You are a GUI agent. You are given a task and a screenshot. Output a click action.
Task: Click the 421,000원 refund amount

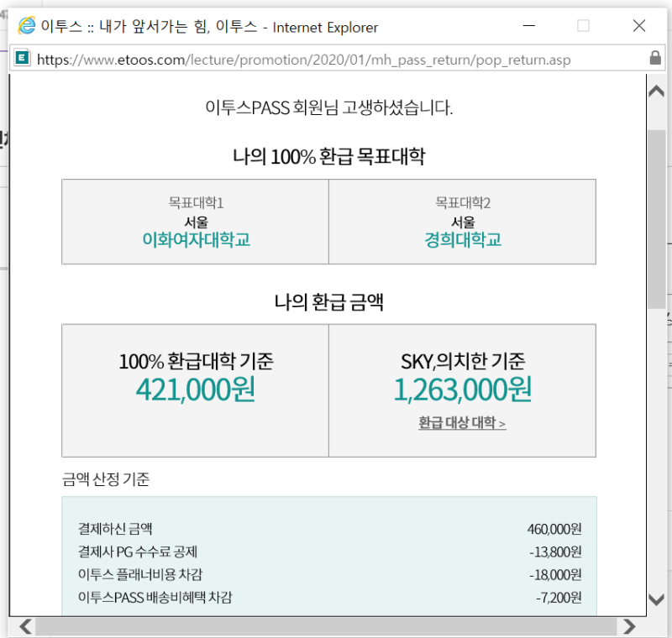tap(196, 390)
